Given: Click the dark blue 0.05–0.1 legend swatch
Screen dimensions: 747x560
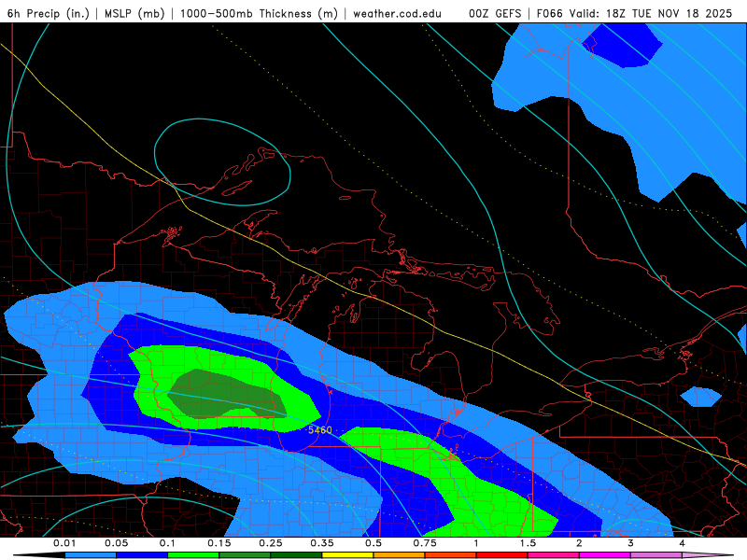Looking at the screenshot, I should (x=142, y=555).
